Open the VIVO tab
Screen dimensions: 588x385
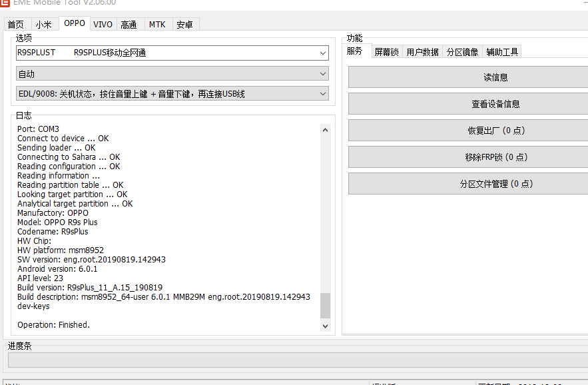[103, 25]
